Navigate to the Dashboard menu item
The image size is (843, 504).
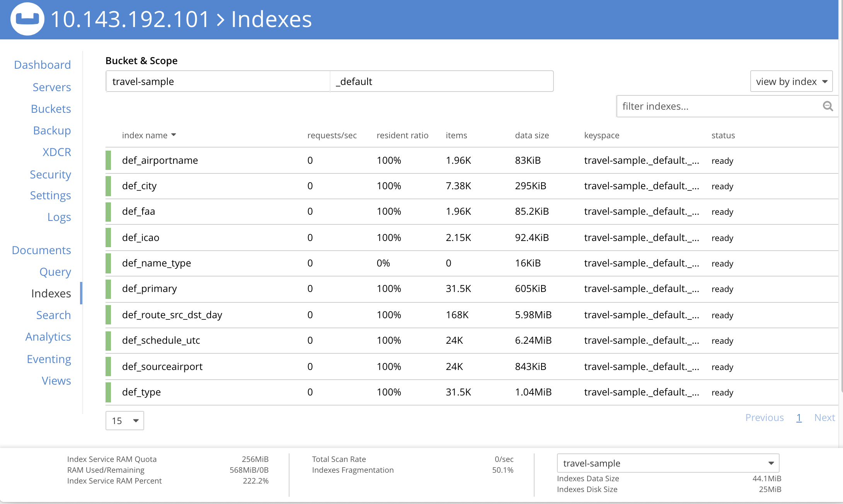tap(43, 64)
